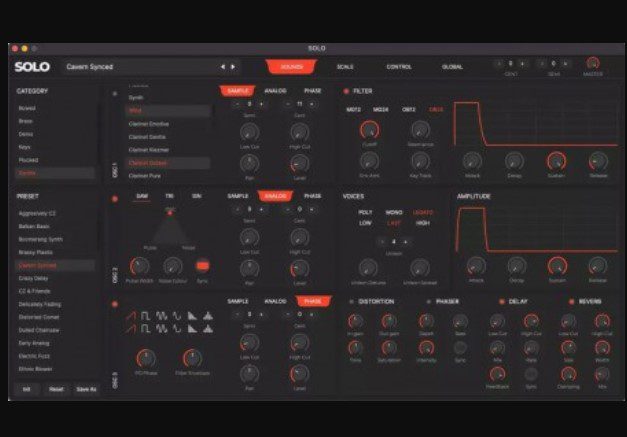Toggle the OSC 2 Sync button
This screenshot has height=437, width=627.
point(202,265)
